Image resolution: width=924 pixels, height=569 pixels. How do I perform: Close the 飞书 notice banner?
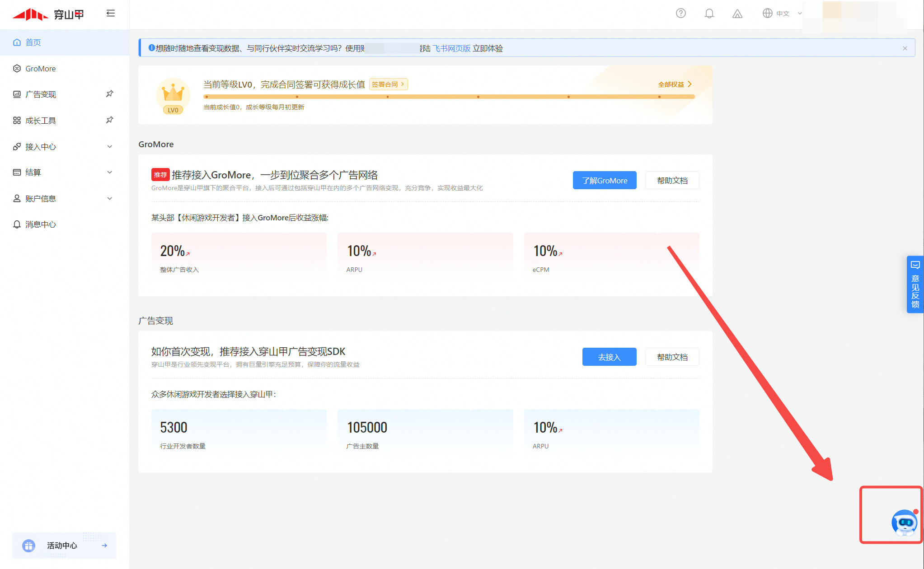(905, 48)
